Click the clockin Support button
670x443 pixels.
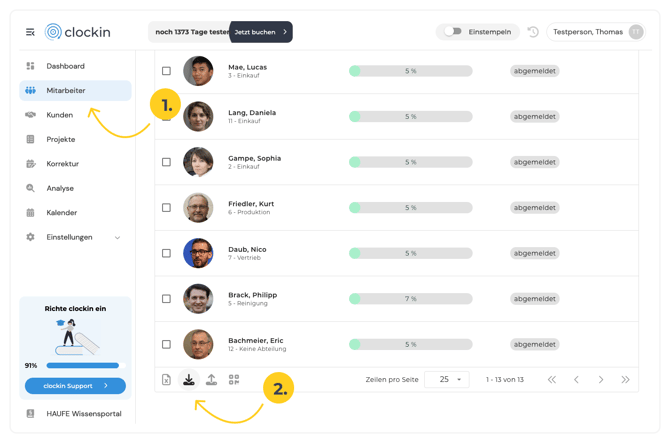point(75,386)
